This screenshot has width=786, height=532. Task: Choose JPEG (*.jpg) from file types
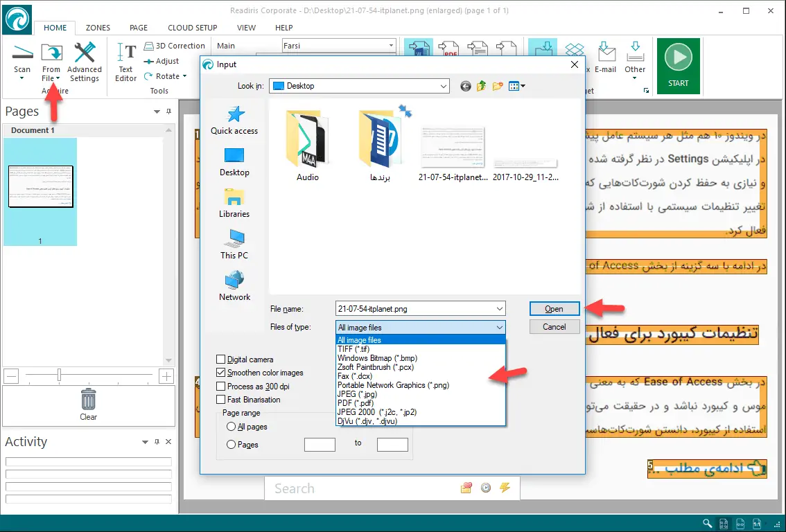click(x=421, y=394)
